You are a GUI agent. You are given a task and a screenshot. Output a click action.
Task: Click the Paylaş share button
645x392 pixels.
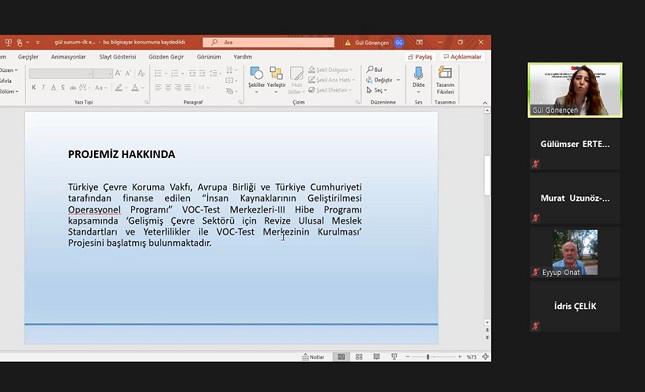click(x=420, y=57)
